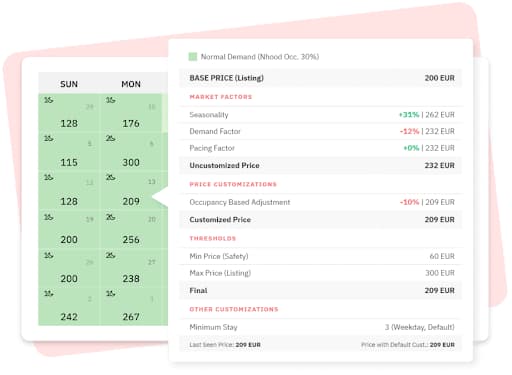The width and height of the screenshot is (512, 375).
Task: Click the 'Price with Default Cust.: 209 EUR' footer text
Action: click(408, 345)
